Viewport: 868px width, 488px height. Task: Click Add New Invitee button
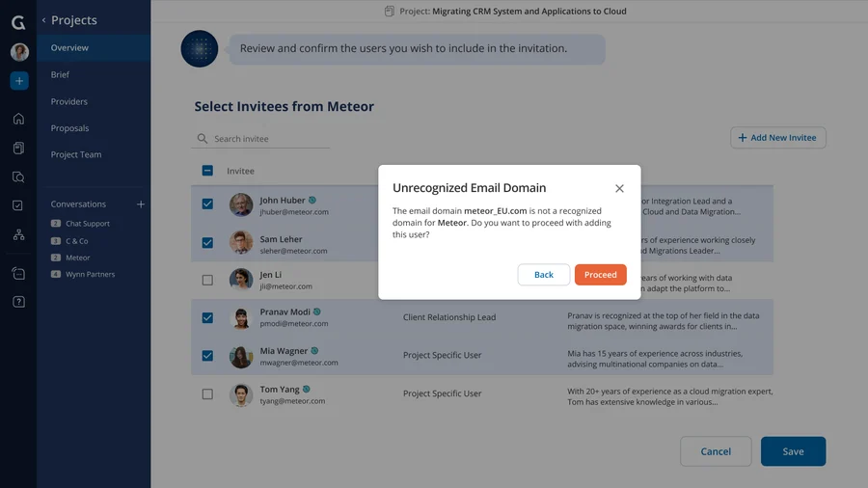point(777,138)
